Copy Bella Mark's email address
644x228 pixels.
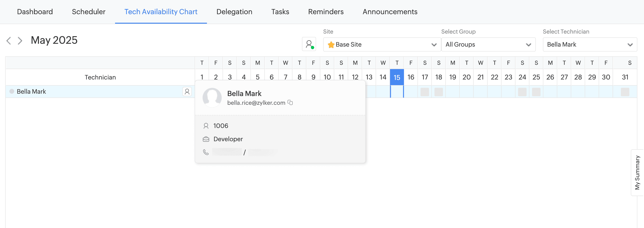(290, 103)
